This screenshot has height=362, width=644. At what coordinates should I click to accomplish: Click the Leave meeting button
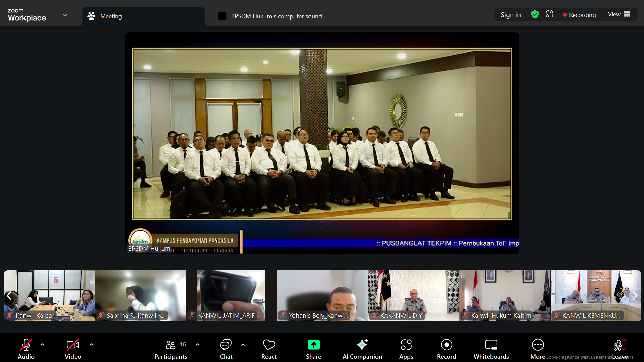[620, 349]
